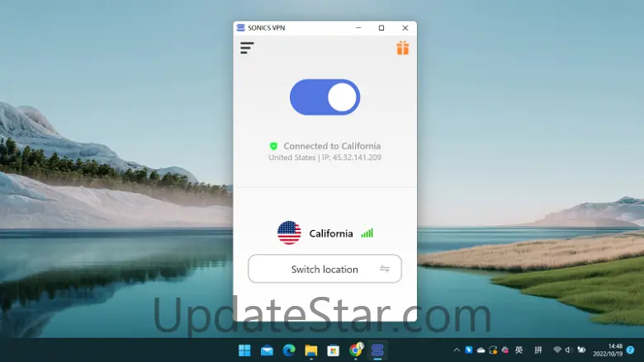Click Sonics VPN icon in the taskbar
The width and height of the screenshot is (644, 362).
pos(377,350)
